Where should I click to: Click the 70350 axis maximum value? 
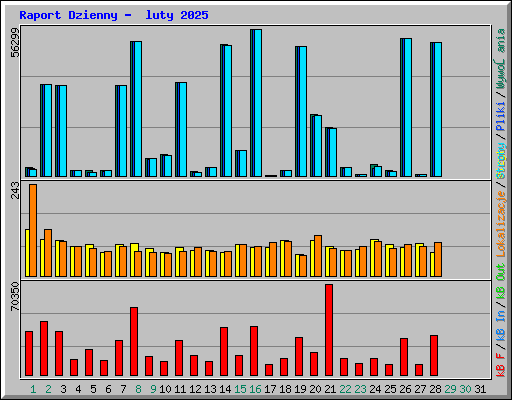(15, 296)
